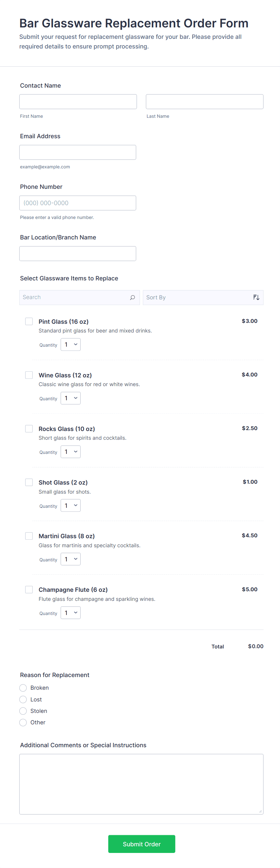Viewport: 280px width, 868px height.
Task: Open the Pint Glass quantity dropdown
Action: point(70,345)
